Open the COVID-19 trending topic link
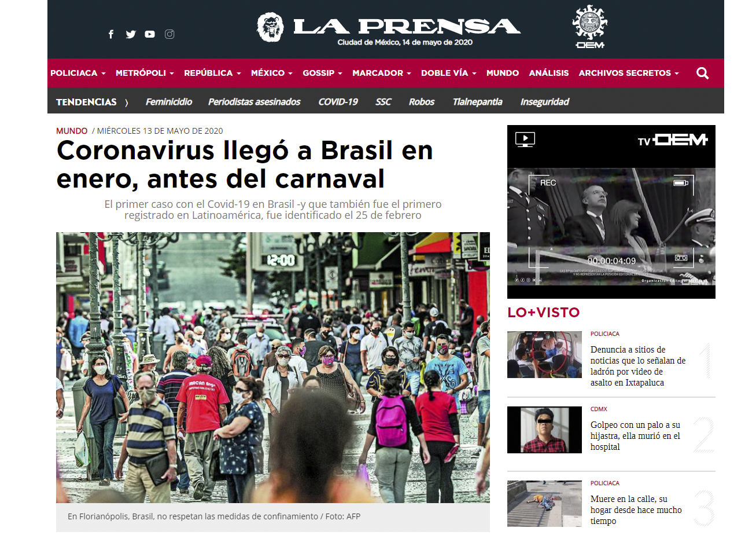 (x=338, y=102)
